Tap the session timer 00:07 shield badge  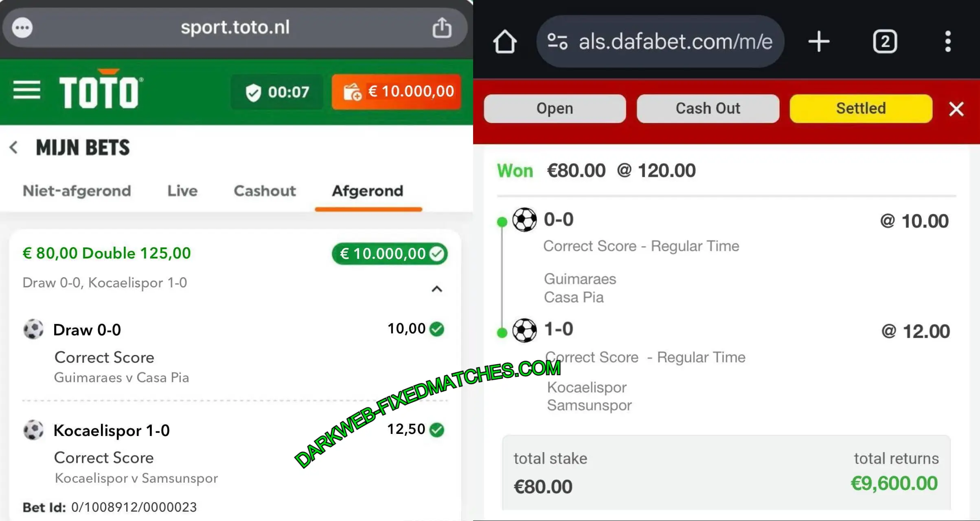[x=277, y=92]
